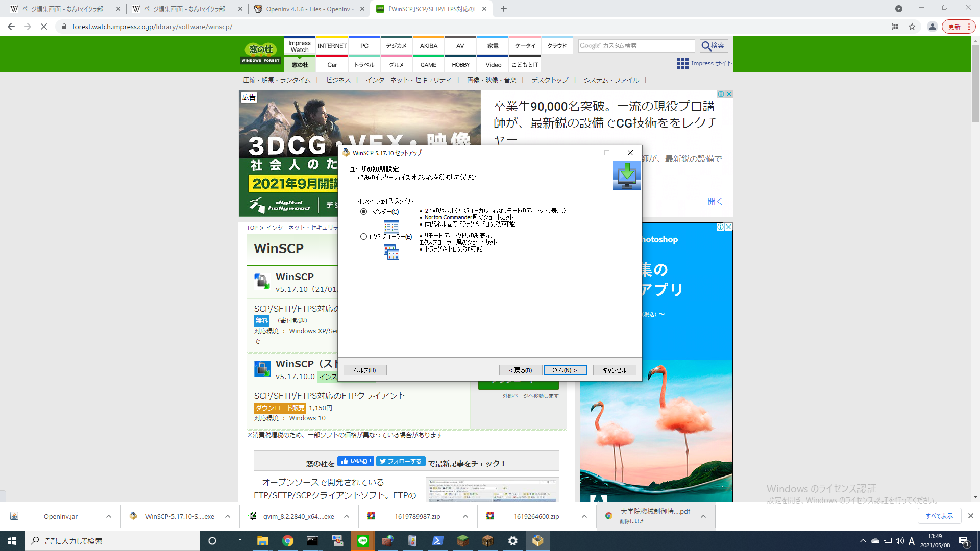The width and height of the screenshot is (980, 551).
Task: Click the address bar URL field
Action: [470, 27]
